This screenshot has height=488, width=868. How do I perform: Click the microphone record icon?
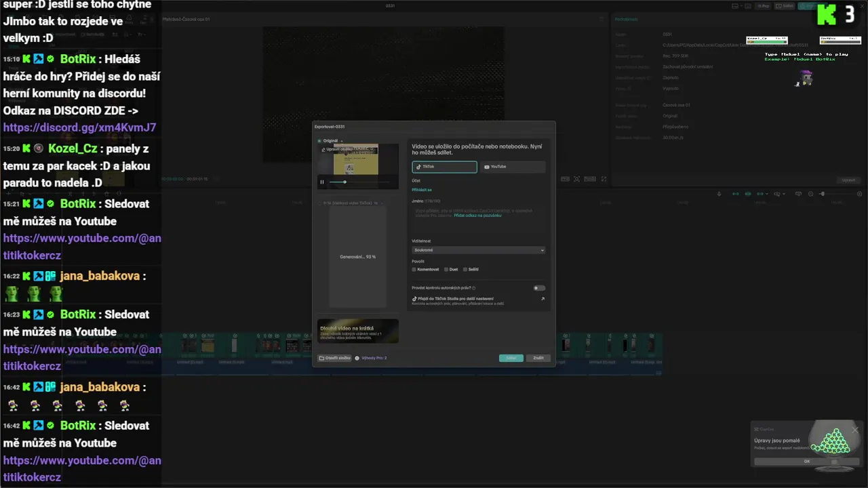(719, 194)
